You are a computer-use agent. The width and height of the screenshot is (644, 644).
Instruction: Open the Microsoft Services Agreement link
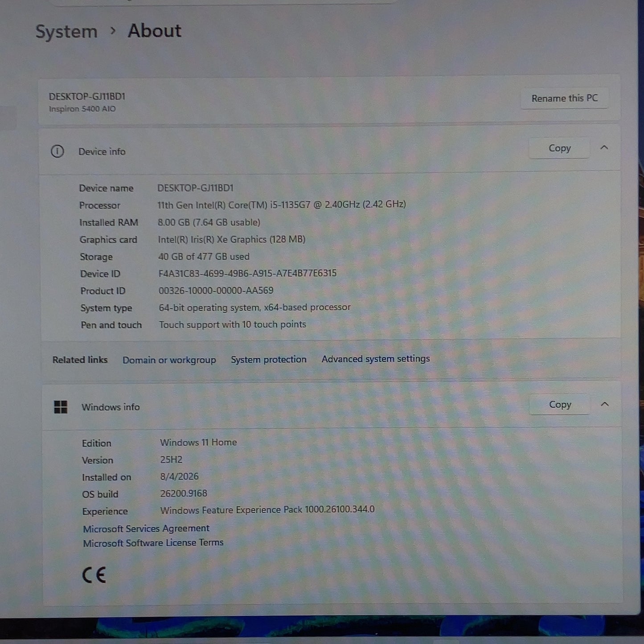(x=146, y=529)
